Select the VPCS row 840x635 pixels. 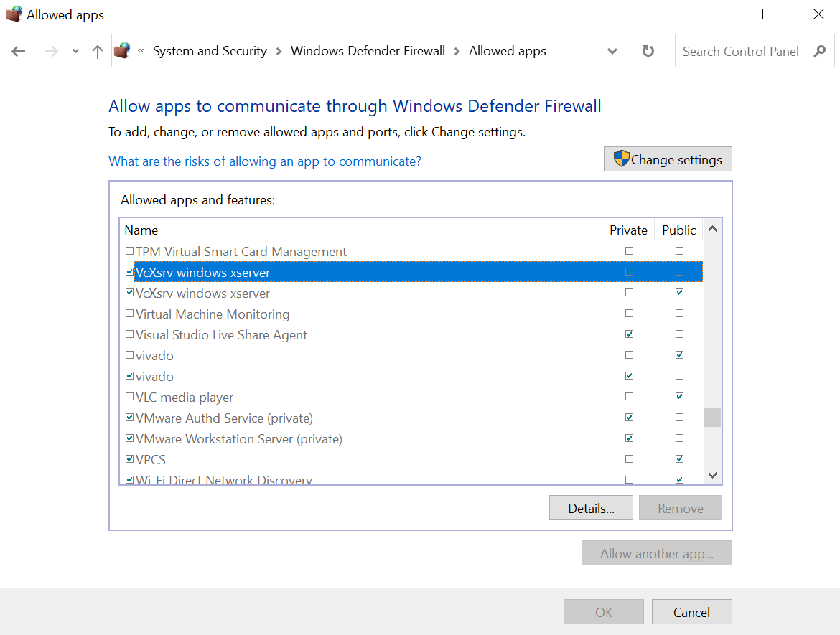[x=411, y=459]
